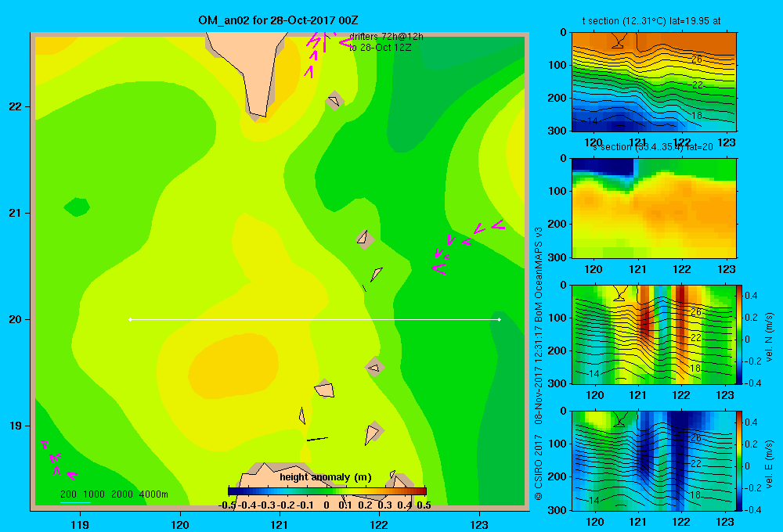Open the eastward velocity section plot
783x532 pixels.
click(654, 461)
